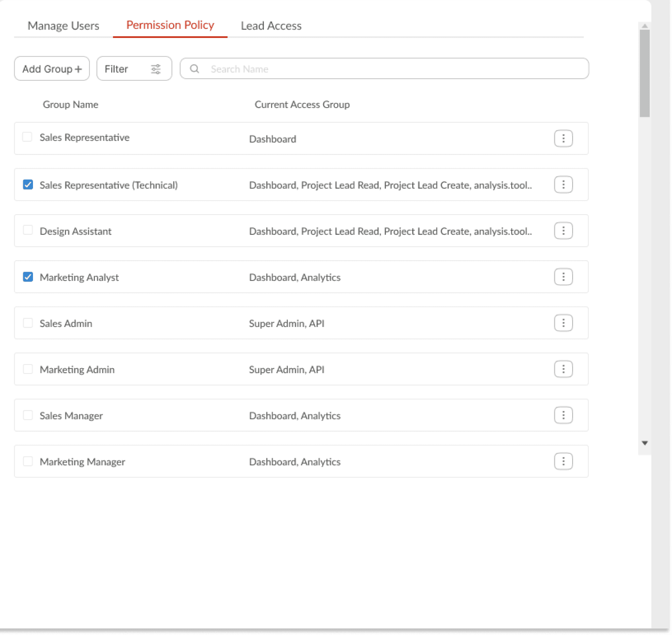This screenshot has width=672, height=635.
Task: Select the Sales Admin checkbox
Action: pos(28,323)
